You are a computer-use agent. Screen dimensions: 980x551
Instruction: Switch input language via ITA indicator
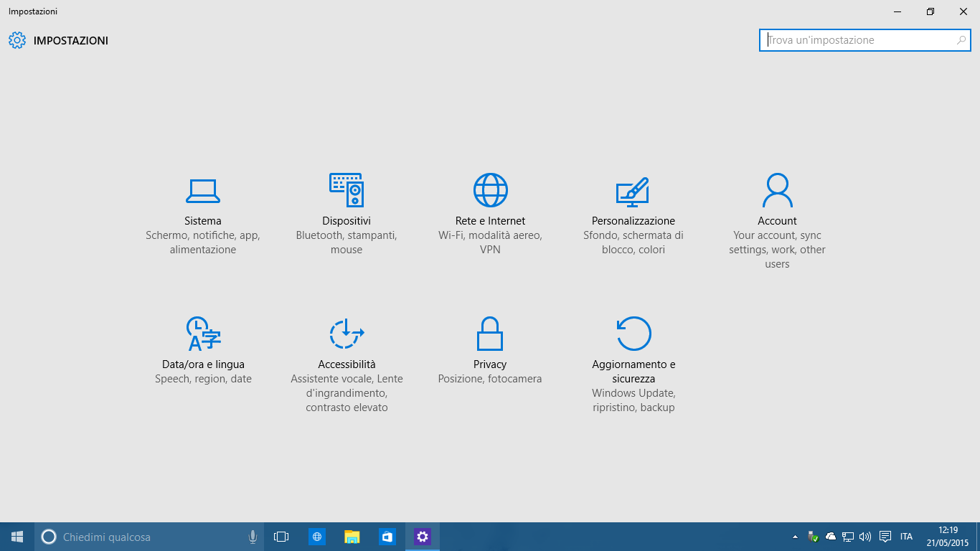[907, 537]
